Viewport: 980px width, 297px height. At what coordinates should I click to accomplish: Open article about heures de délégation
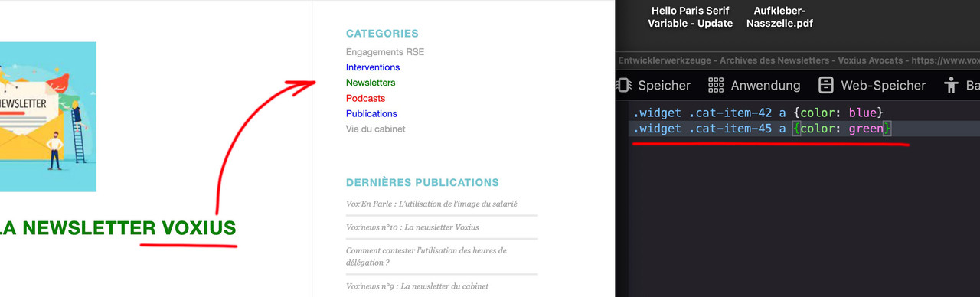(426, 256)
